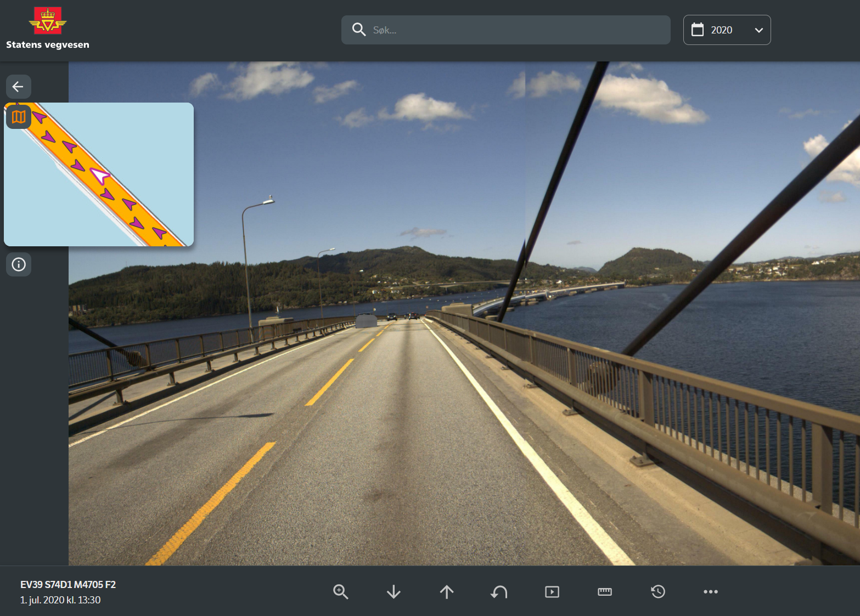Image resolution: width=860 pixels, height=616 pixels.
Task: Move forward with the up arrow
Action: tap(447, 591)
